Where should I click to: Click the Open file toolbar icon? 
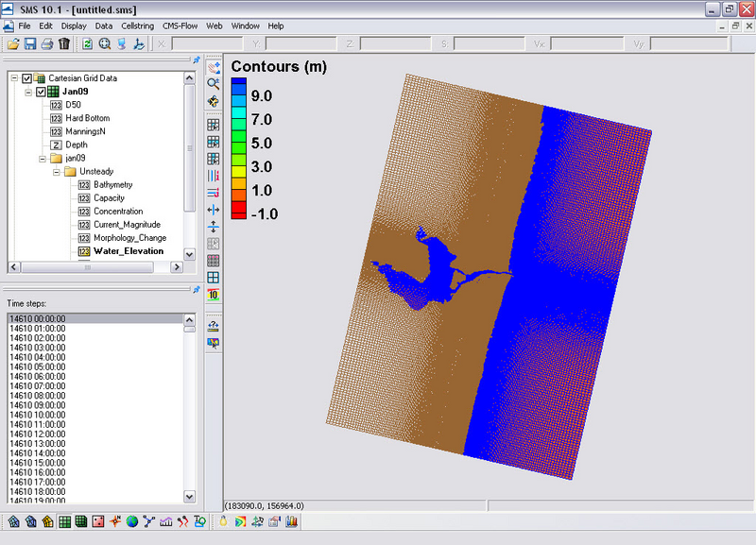click(13, 43)
